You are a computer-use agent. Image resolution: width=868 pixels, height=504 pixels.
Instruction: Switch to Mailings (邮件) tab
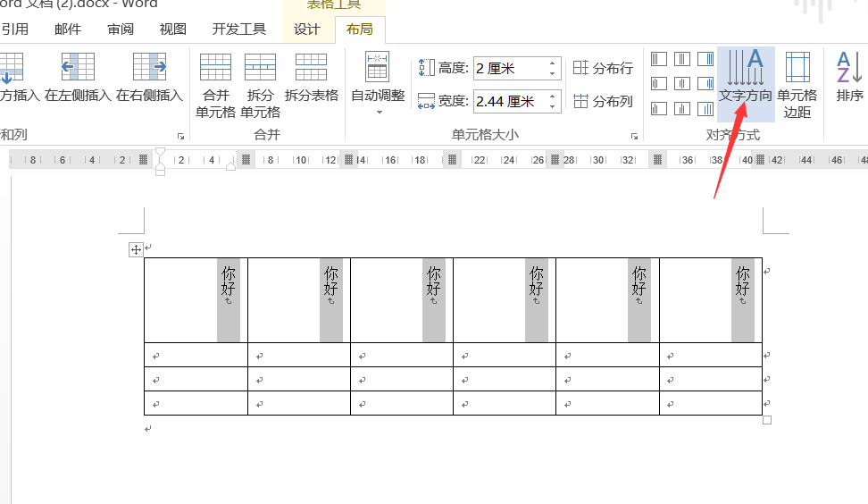point(68,29)
